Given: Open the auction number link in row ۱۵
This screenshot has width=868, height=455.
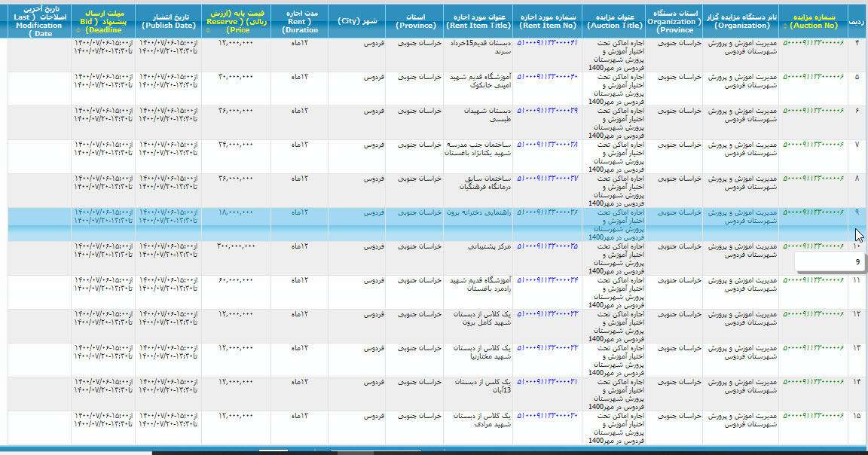Looking at the screenshot, I should point(813,415).
